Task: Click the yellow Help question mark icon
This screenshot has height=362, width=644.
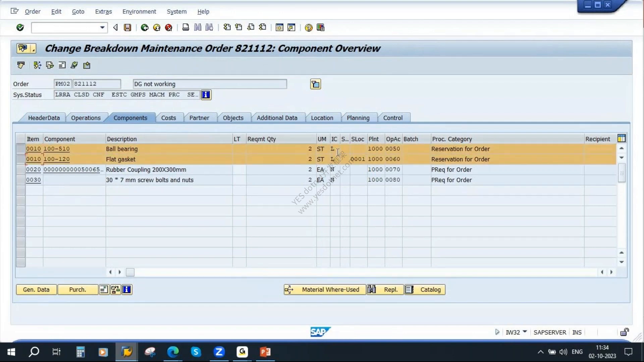Action: [309, 27]
